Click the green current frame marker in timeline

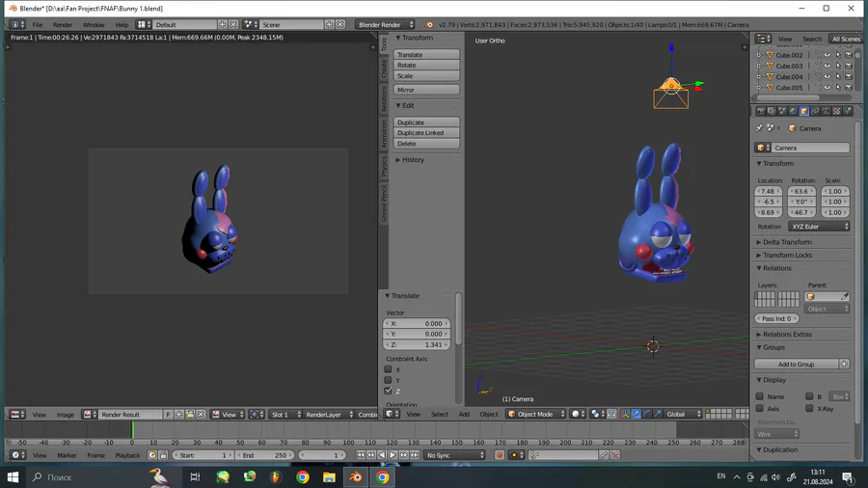tap(132, 430)
